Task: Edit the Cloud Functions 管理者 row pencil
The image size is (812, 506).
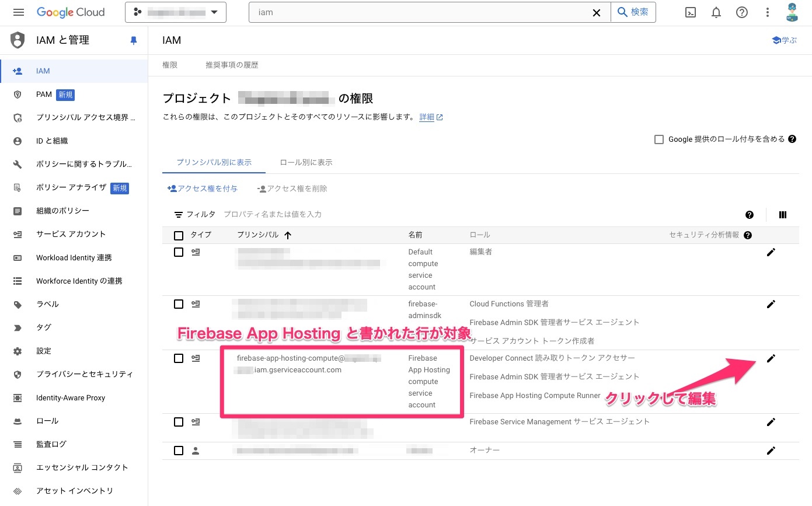Action: point(771,304)
